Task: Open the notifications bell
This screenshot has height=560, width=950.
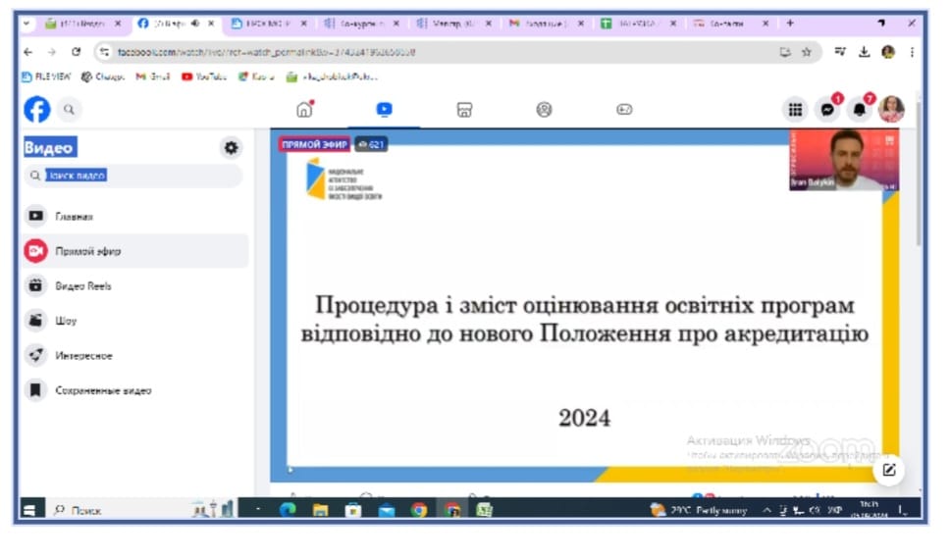Action: point(860,110)
